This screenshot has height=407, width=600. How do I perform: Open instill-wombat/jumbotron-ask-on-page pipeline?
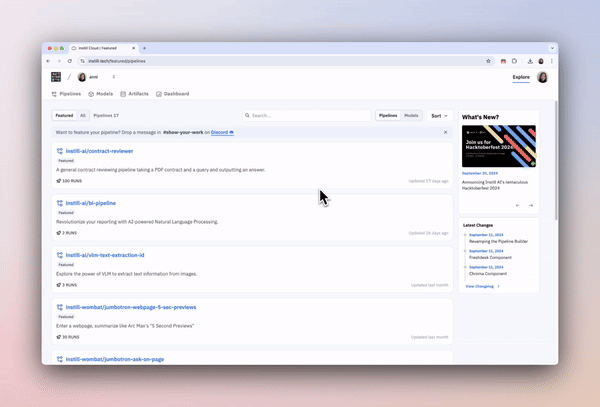pos(115,359)
